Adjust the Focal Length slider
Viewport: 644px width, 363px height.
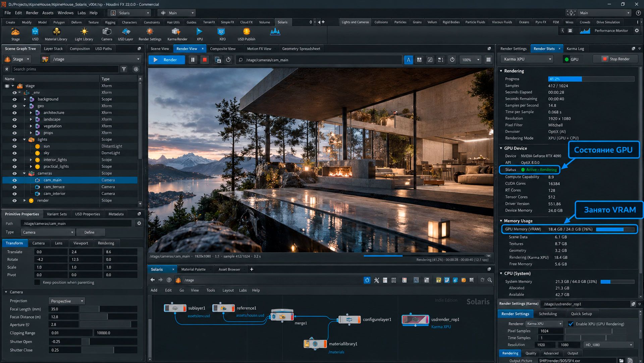tap(108, 309)
